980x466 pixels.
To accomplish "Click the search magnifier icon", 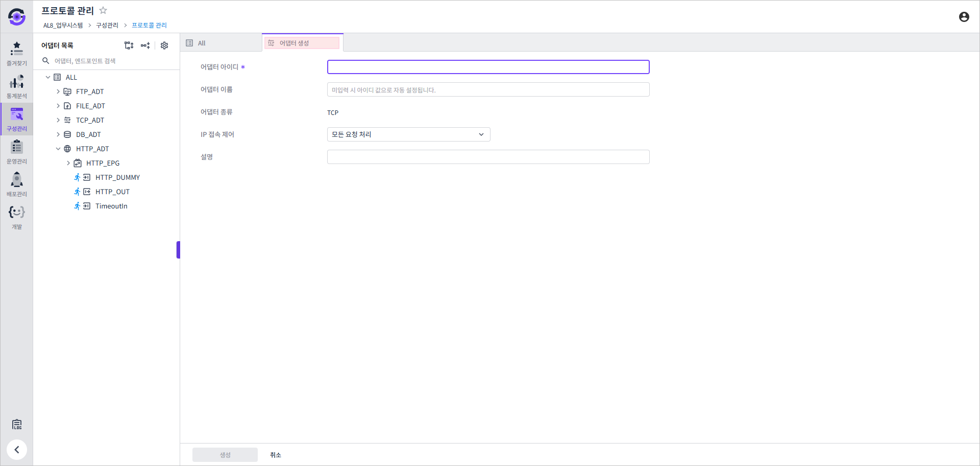I will [45, 61].
